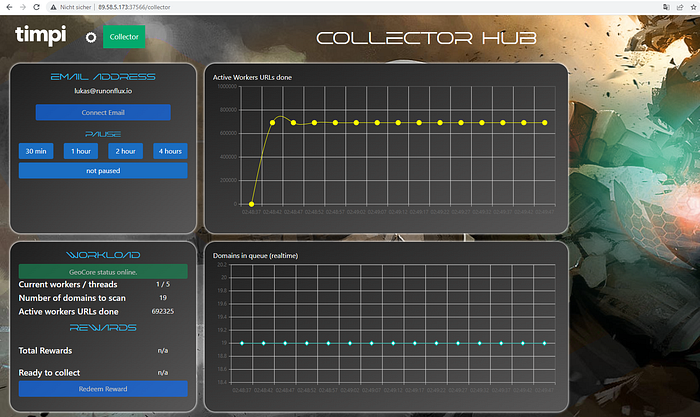700x417 pixels.
Task: Select the 4 hours pause option
Action: point(170,151)
